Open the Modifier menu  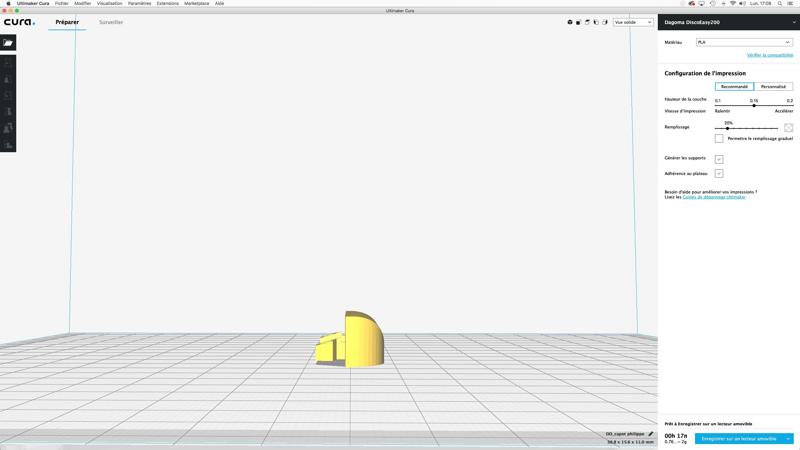coord(83,4)
